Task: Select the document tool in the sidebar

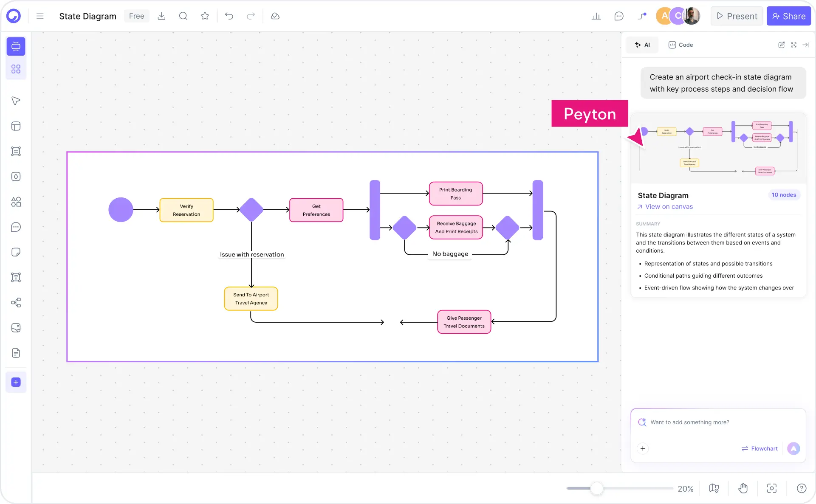Action: tap(16, 353)
